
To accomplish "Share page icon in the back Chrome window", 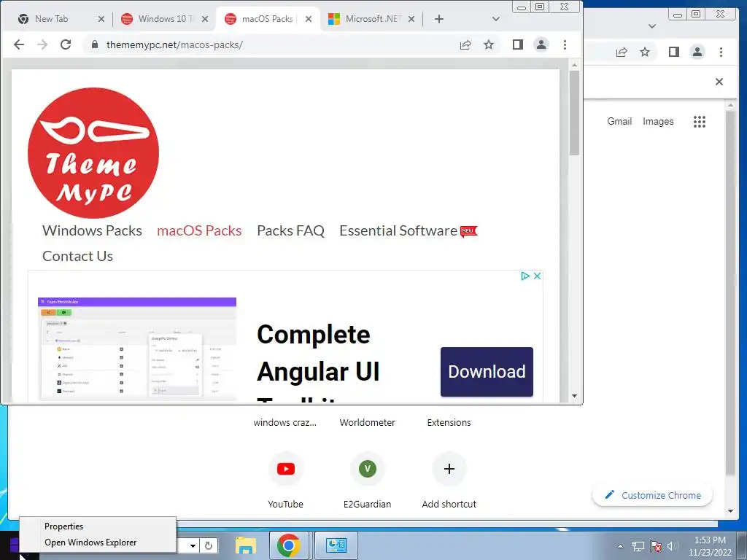I will pos(622,52).
